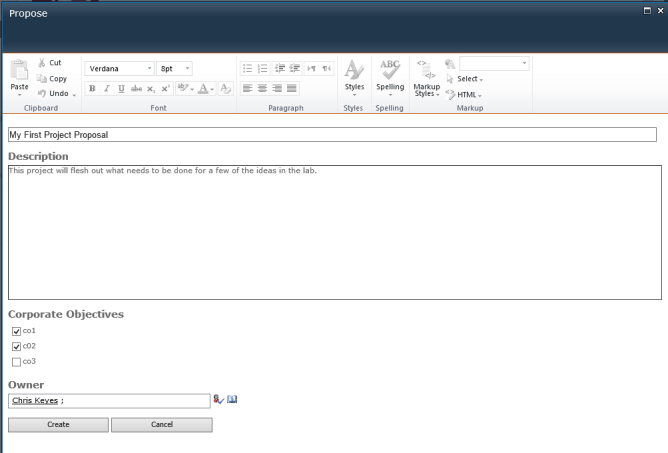Image resolution: width=668 pixels, height=453 pixels.
Task: Uncheck the co1 corporate objective
Action: pos(16,331)
